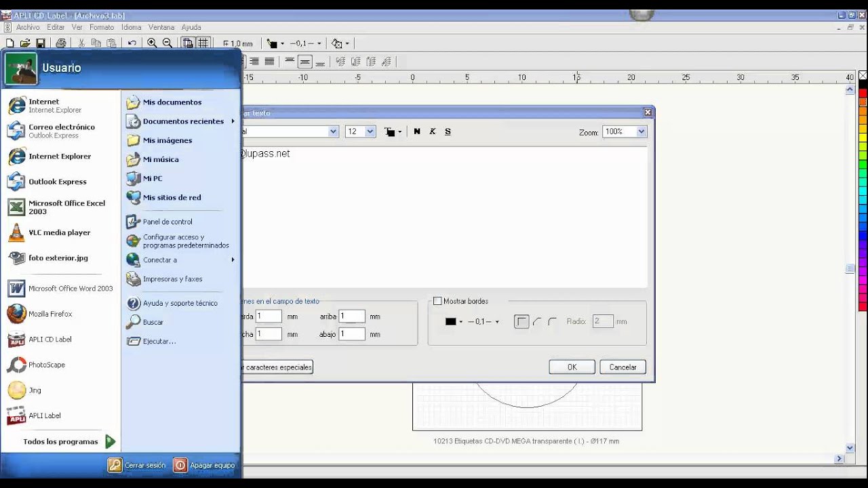Click the abajo margin input field
The height and width of the screenshot is (488, 868).
tap(352, 334)
